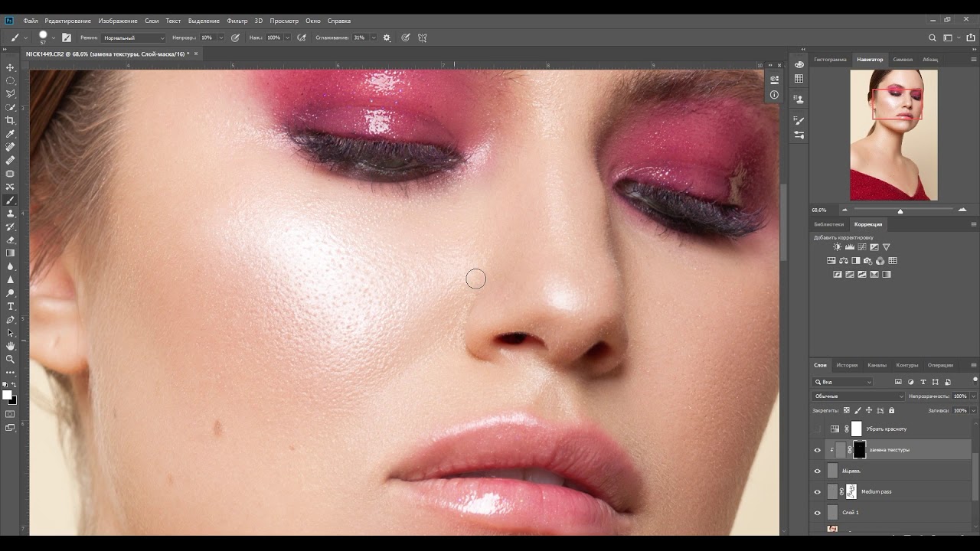Select the 'Medium pass' layer name
This screenshot has height=551, width=980.
click(876, 492)
